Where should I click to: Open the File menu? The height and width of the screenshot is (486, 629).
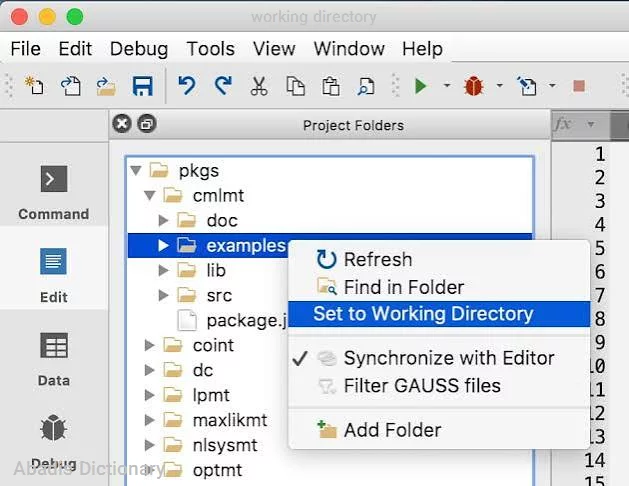(x=26, y=49)
